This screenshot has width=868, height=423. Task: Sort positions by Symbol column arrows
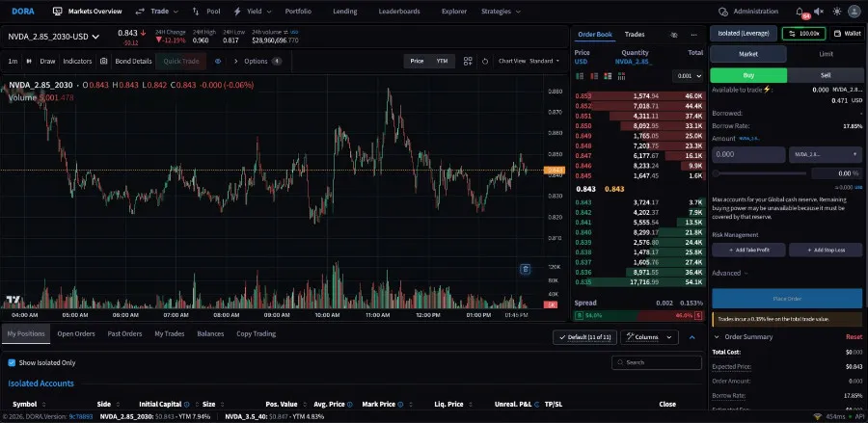coord(43,404)
